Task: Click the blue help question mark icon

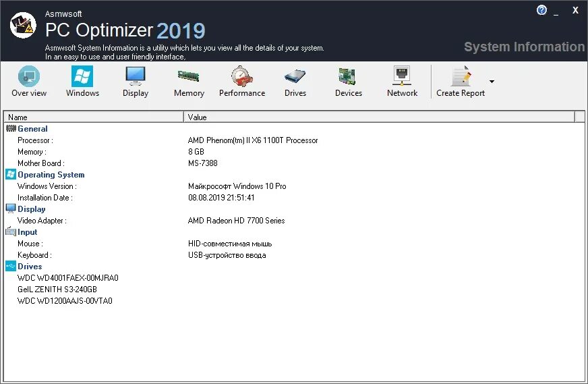Action: [x=541, y=10]
